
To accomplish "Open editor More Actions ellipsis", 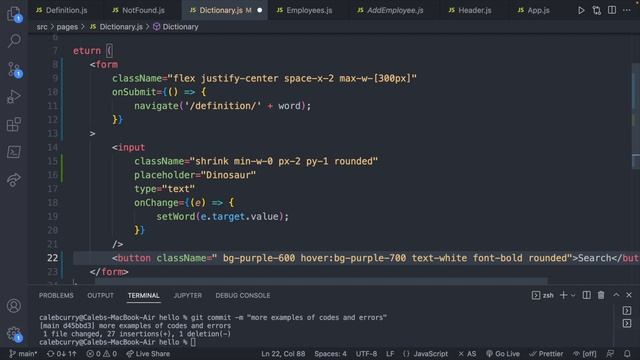I will click(x=627, y=10).
